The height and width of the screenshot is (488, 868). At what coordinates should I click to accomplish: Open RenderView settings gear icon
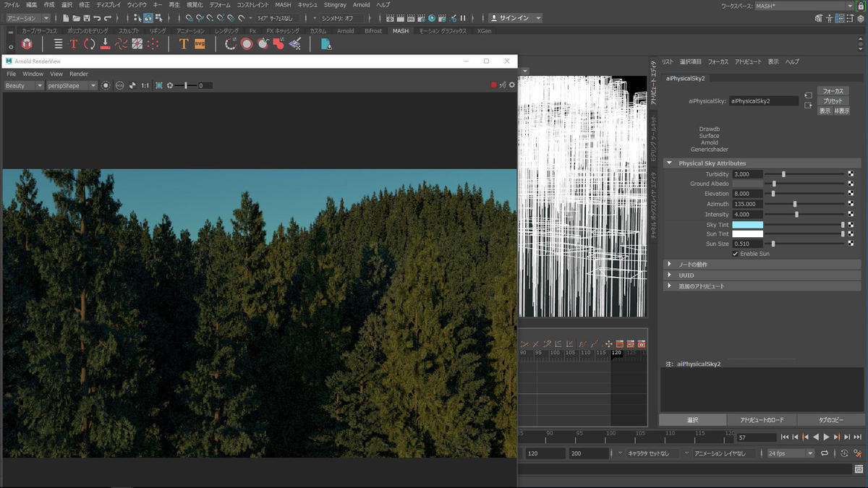(512, 85)
